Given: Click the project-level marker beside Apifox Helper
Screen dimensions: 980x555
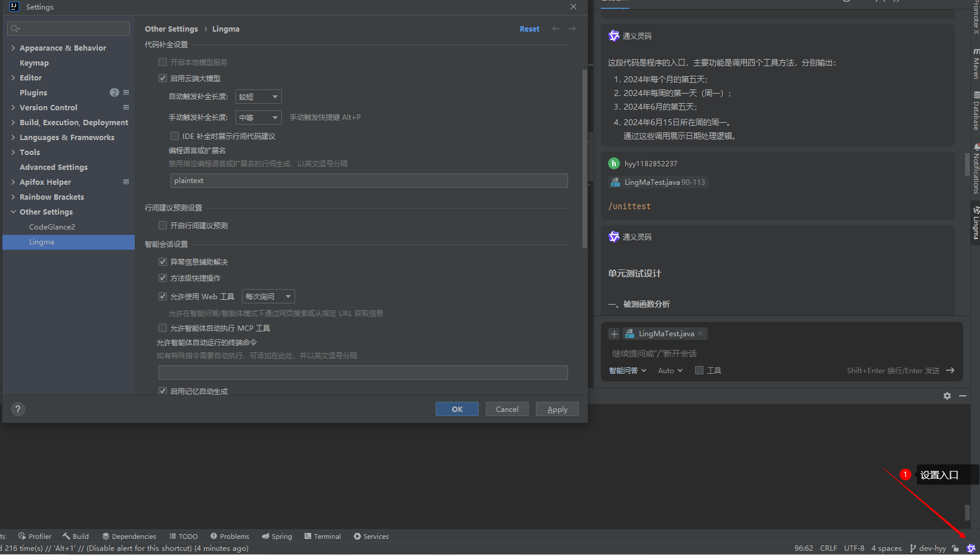Looking at the screenshot, I should [126, 182].
